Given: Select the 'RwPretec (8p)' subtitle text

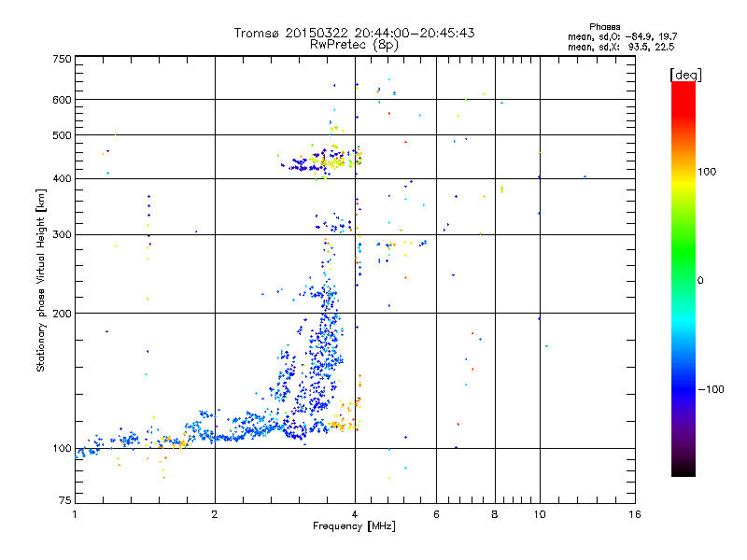Looking at the screenshot, I should 354,45.
